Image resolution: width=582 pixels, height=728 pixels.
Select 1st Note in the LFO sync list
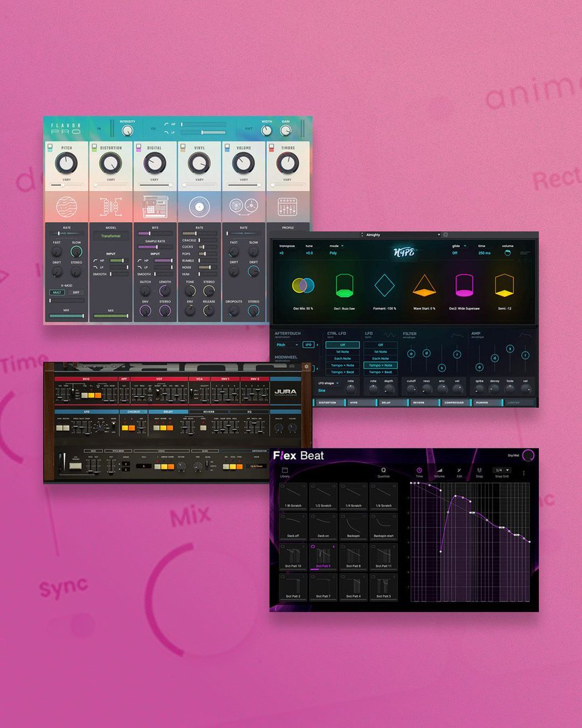381,352
